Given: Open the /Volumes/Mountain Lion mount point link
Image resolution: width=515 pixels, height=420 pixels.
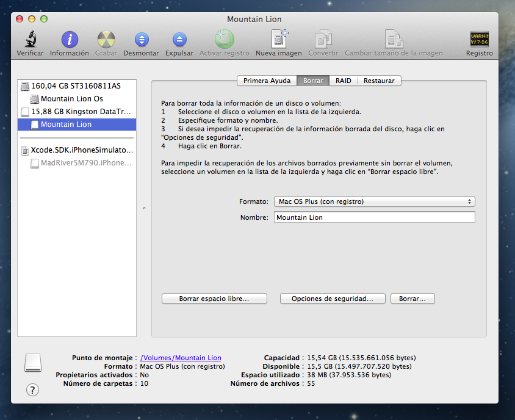Looking at the screenshot, I should click(181, 358).
